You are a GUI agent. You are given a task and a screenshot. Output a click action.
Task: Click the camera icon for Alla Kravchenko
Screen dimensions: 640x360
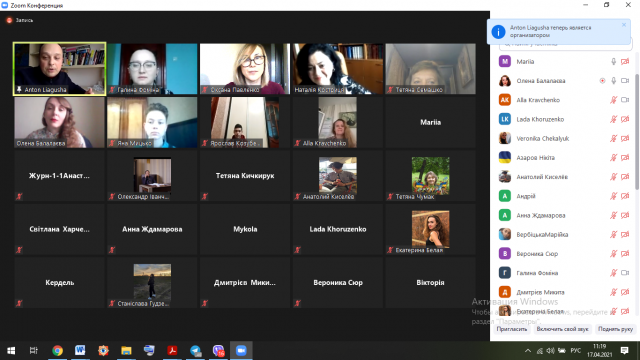pos(625,100)
